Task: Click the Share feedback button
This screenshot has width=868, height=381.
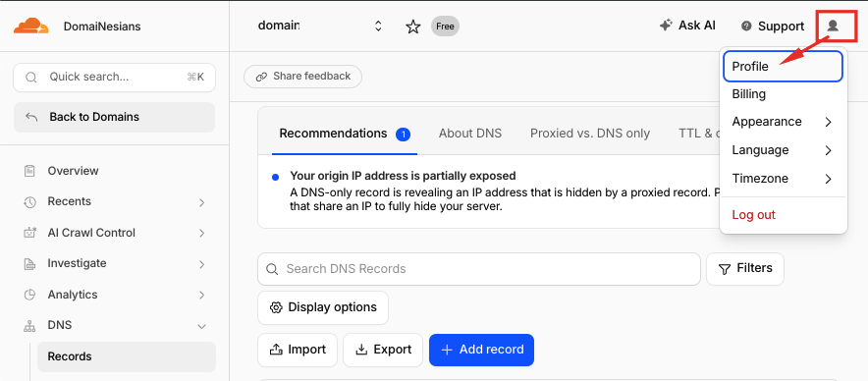Action: [302, 77]
